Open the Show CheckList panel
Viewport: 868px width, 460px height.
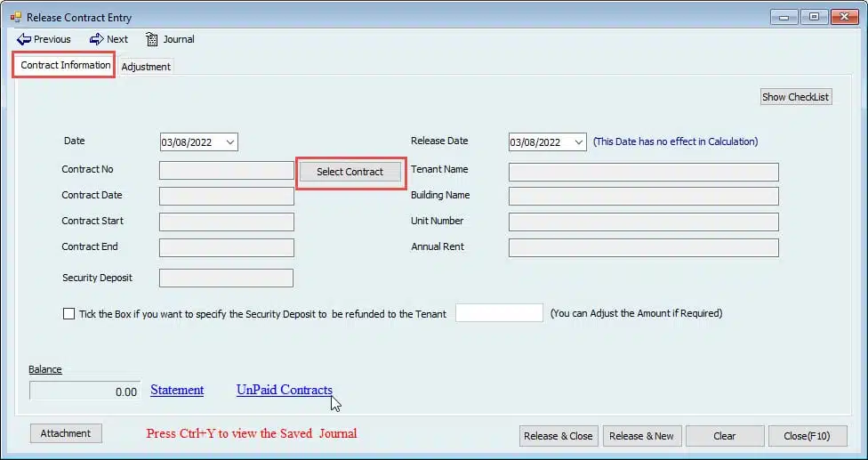click(795, 97)
